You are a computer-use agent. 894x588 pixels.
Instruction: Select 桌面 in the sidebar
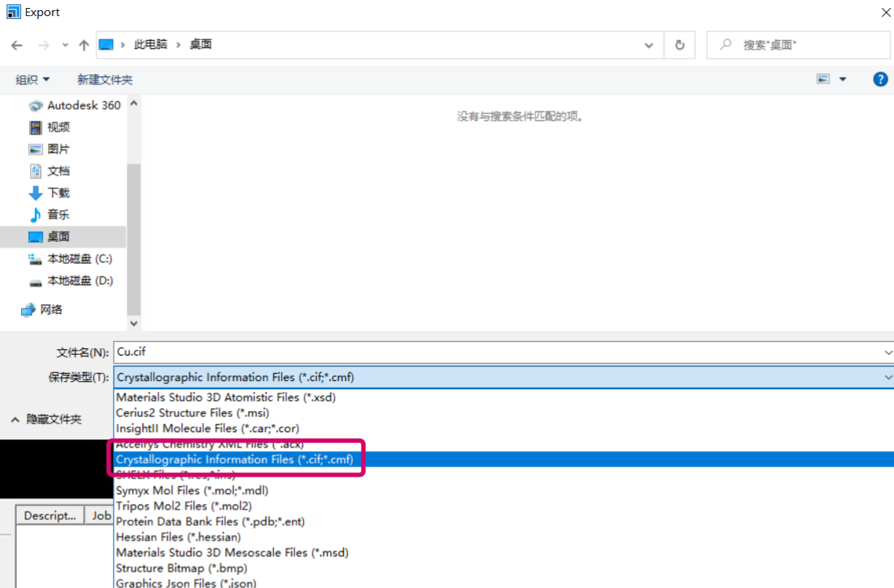(x=63, y=237)
